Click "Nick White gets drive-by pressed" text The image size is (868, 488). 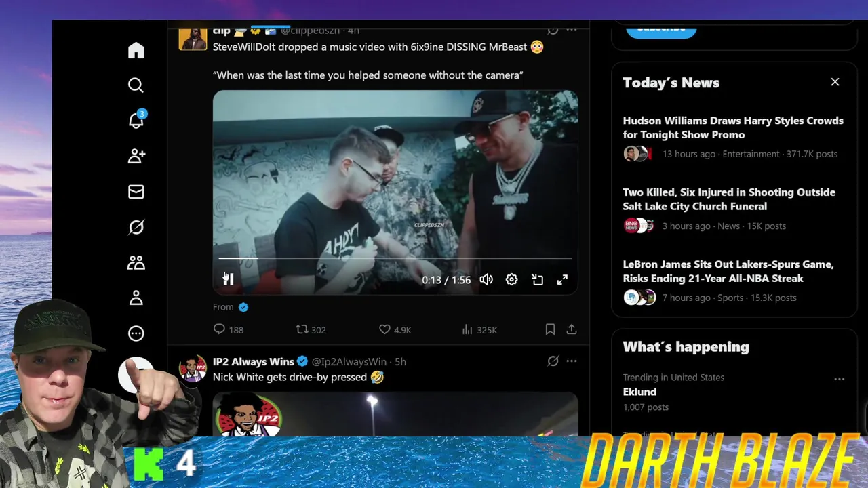(290, 377)
